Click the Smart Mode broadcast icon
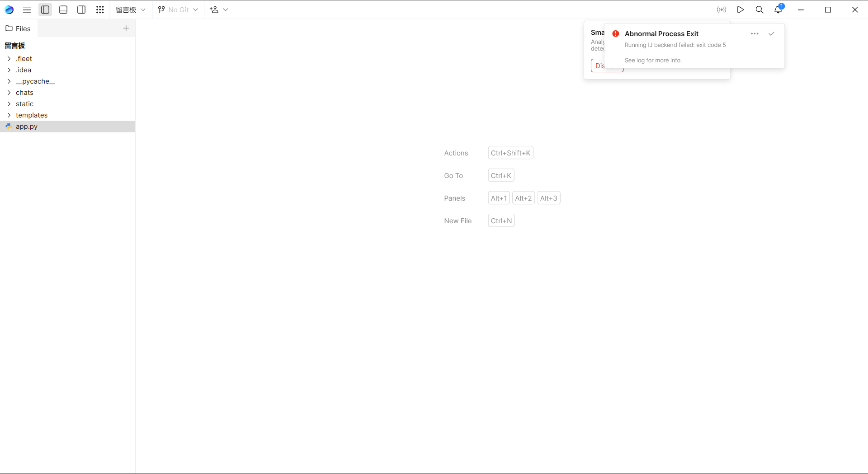The height and width of the screenshot is (474, 868). pyautogui.click(x=722, y=9)
